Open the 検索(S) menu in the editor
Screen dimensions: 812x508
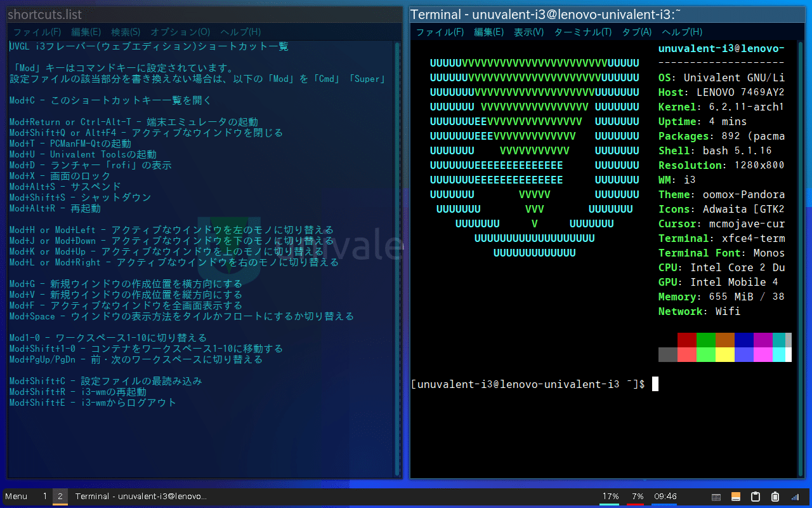(x=125, y=31)
